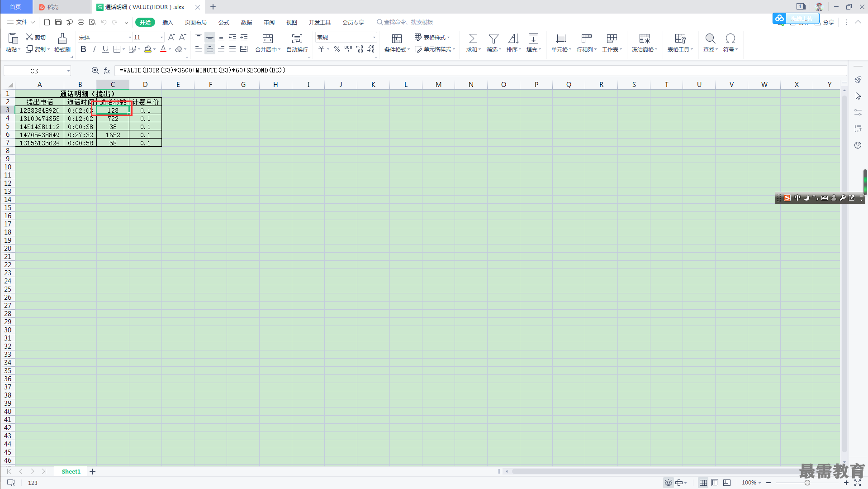868x489 pixels.
Task: Open the font size dropdown
Action: tap(161, 38)
